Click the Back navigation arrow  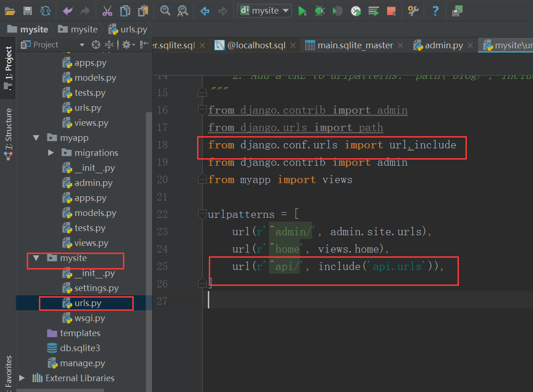205,11
